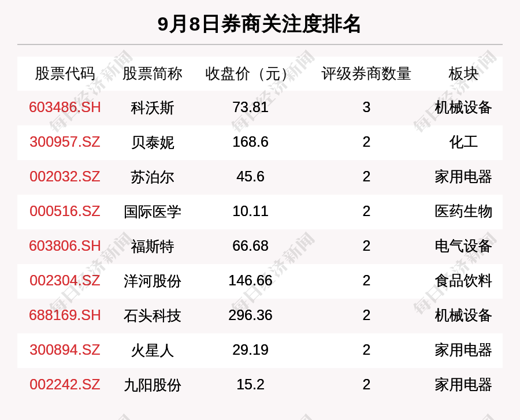Click sector 化工 in 贝泰妮 row
The width and height of the screenshot is (520, 420).
pos(463,143)
